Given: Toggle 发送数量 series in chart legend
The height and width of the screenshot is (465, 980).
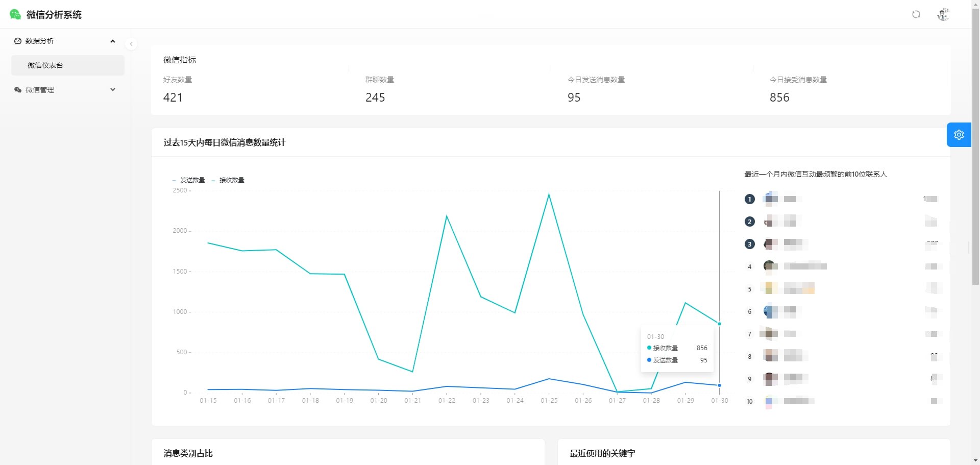Looking at the screenshot, I should coord(189,180).
